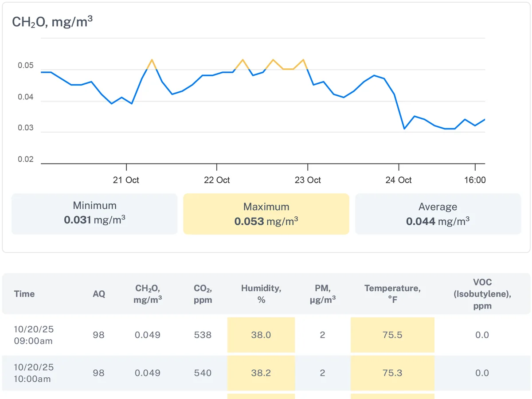532x399 pixels.
Task: Select the Maximum 0.053 mg/m³ card
Action: [266, 214]
